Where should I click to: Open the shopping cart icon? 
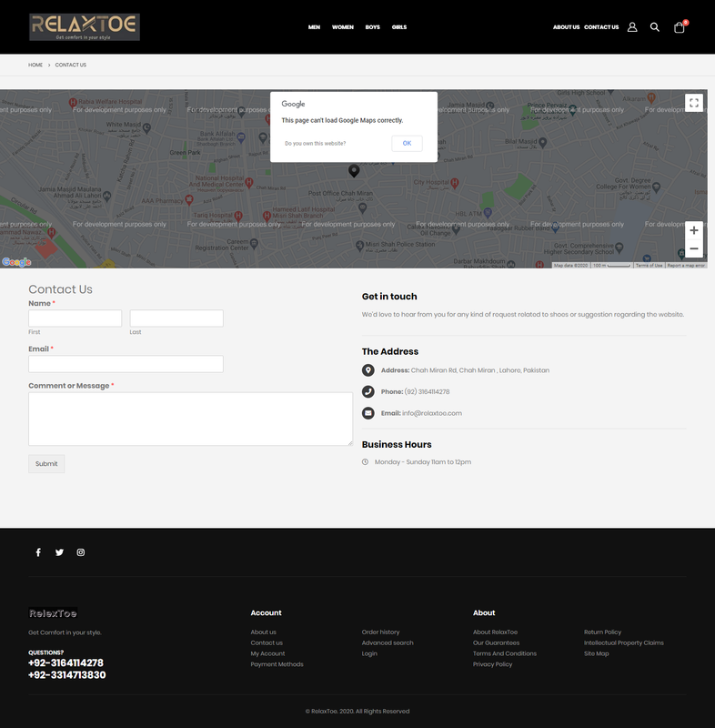click(x=680, y=27)
